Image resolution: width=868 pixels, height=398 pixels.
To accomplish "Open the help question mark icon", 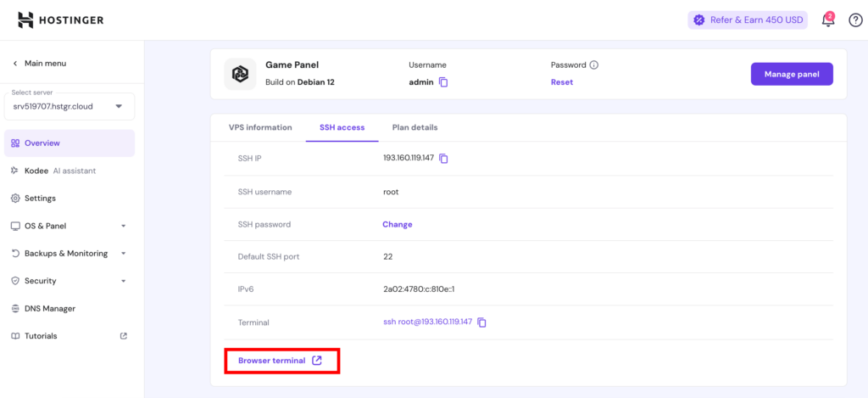I will (x=855, y=20).
